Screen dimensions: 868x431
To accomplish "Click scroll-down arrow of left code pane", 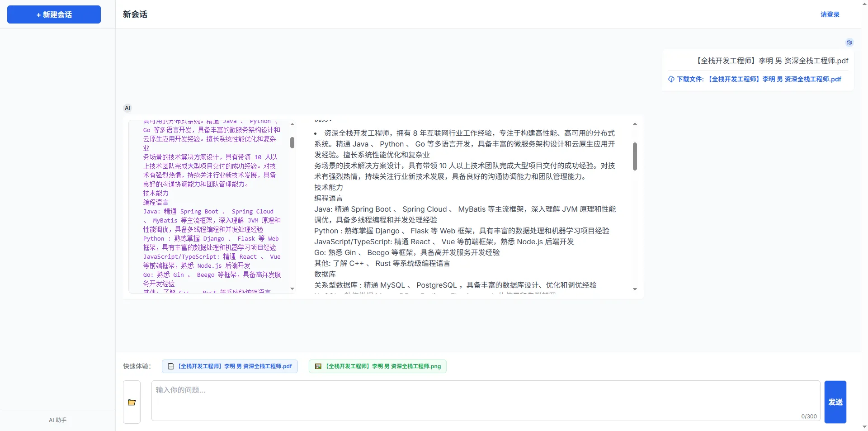I will click(x=292, y=289).
